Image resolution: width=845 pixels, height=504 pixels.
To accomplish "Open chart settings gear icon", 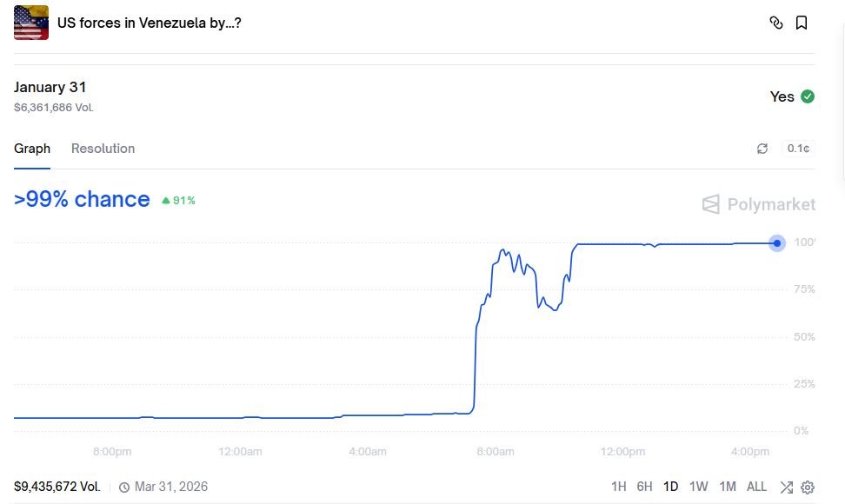I will pyautogui.click(x=808, y=487).
